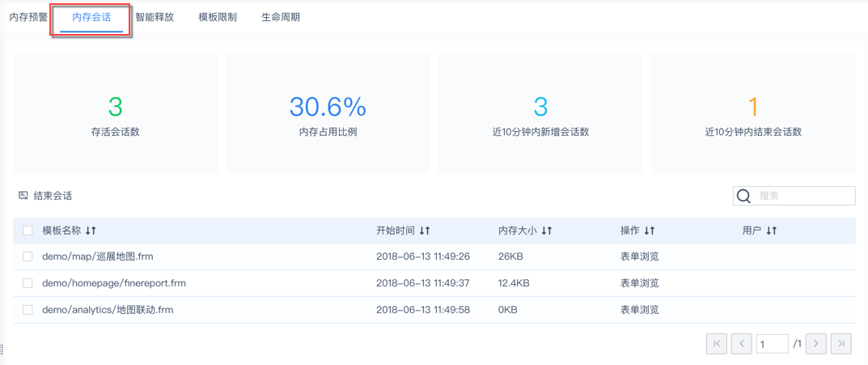Jump to the last page
This screenshot has width=868, height=365.
(x=841, y=344)
